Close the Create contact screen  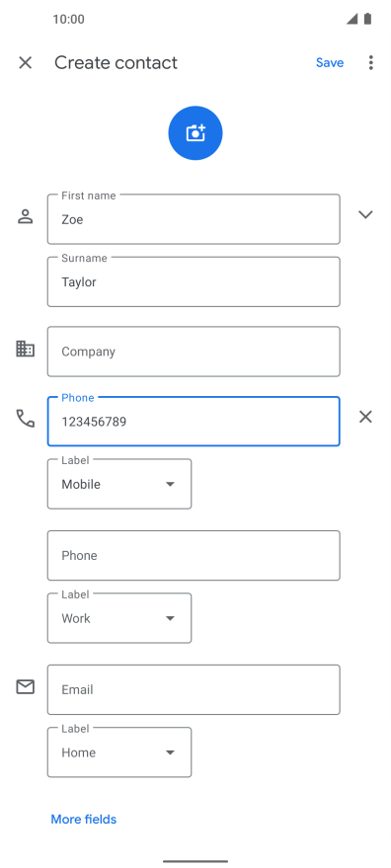(25, 62)
